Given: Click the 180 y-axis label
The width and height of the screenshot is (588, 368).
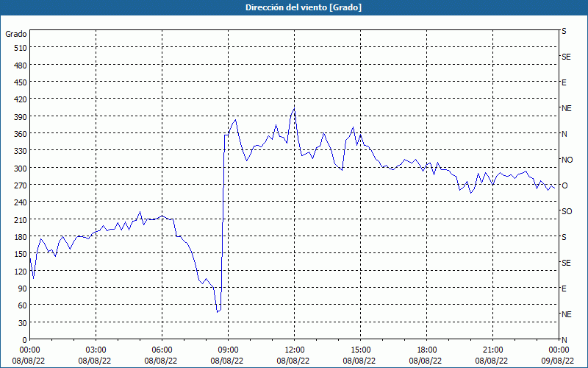Looking at the screenshot, I should [x=21, y=237].
